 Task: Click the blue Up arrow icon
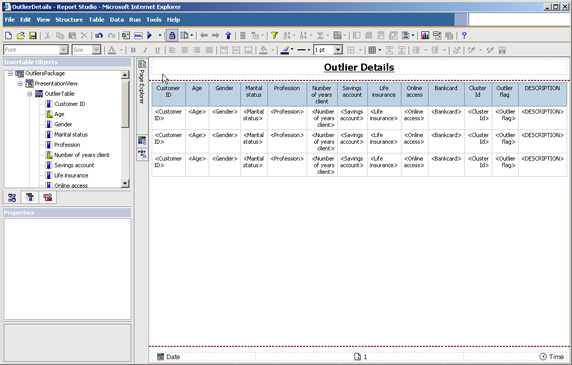coord(228,35)
